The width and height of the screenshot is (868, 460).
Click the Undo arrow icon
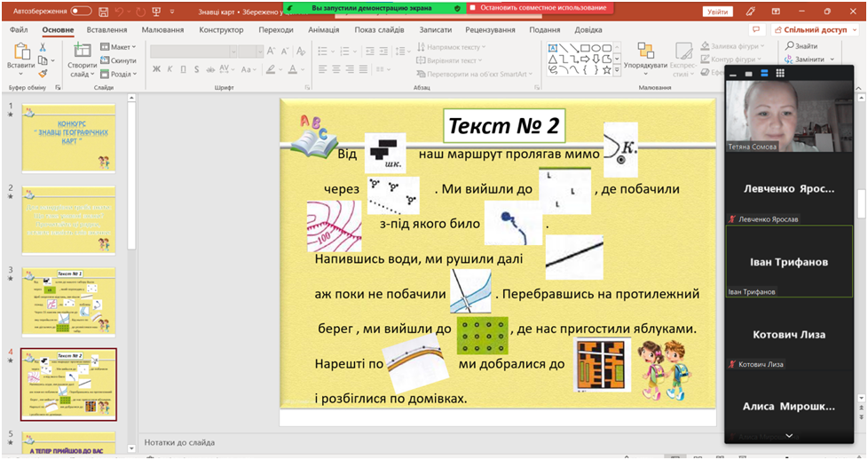[x=120, y=11]
